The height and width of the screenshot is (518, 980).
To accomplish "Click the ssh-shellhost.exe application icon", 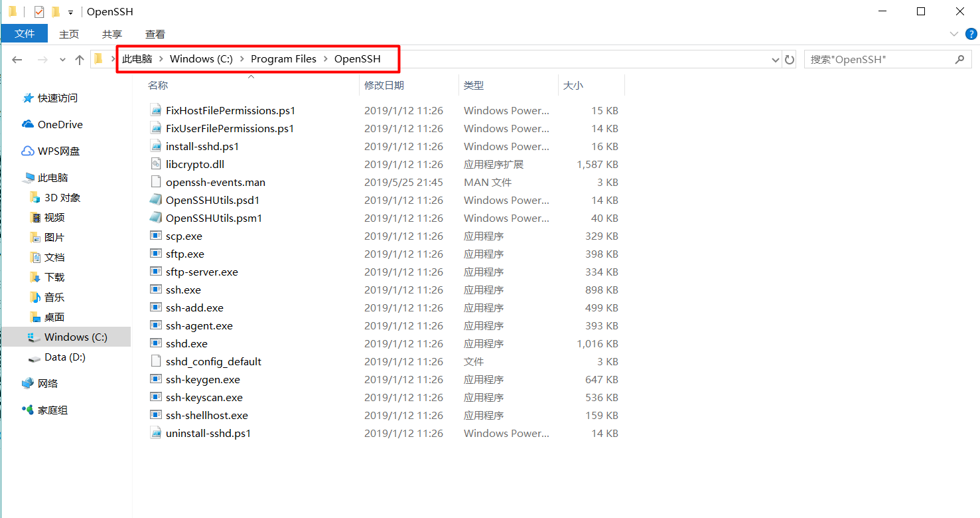I will click(x=156, y=415).
